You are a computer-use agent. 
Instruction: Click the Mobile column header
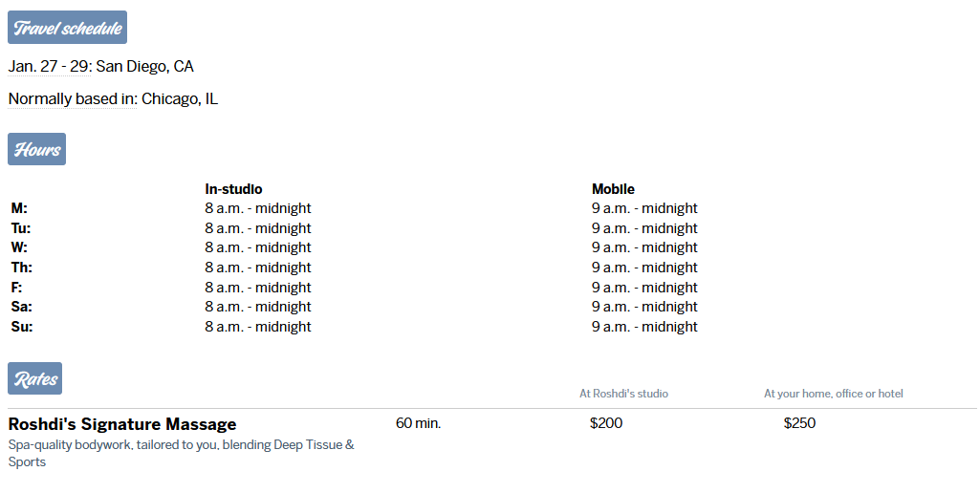click(x=613, y=189)
